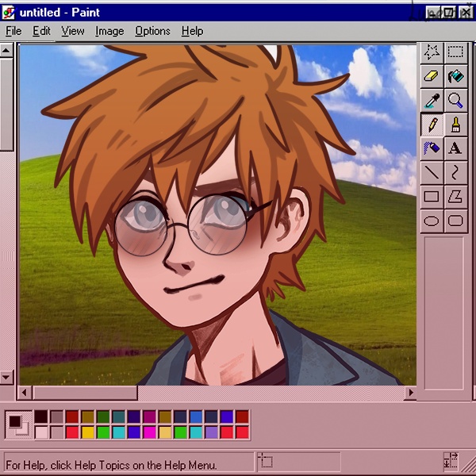Pick the Polygon tool
This screenshot has height=476, width=476.
point(455,196)
